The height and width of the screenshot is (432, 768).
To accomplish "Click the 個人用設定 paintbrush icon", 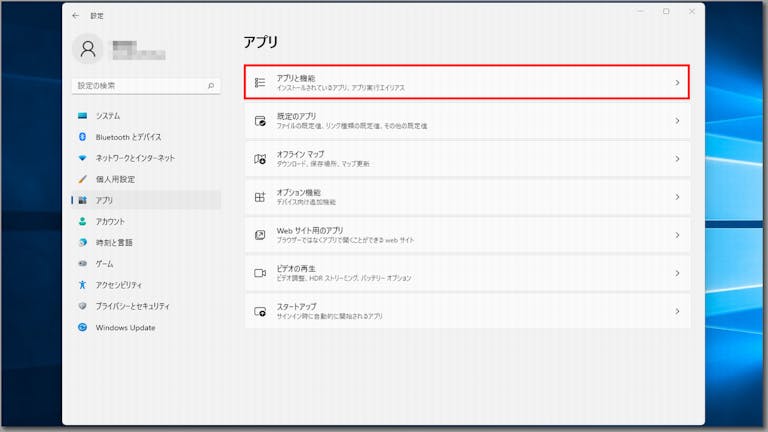I will click(82, 179).
